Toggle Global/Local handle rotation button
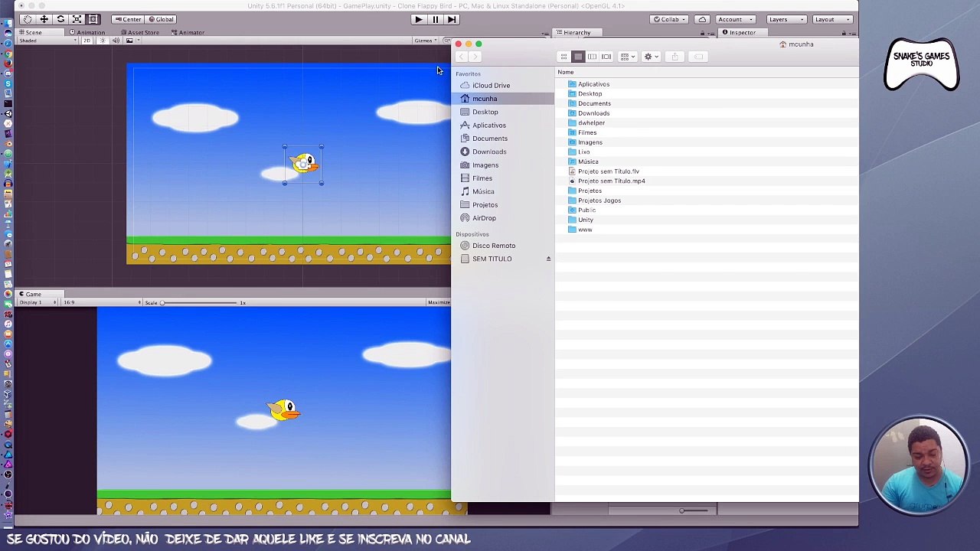This screenshot has width=980, height=551. (161, 19)
